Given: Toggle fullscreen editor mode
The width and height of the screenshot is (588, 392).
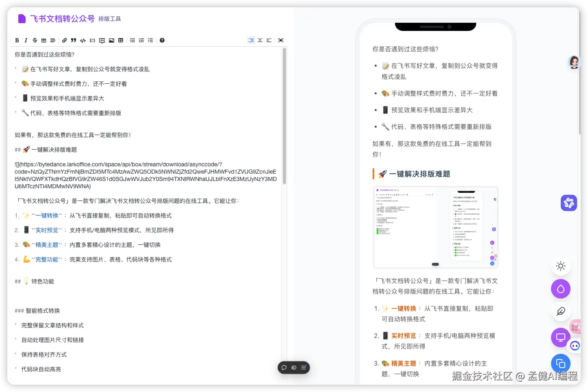Looking at the screenshot, I should click(281, 40).
